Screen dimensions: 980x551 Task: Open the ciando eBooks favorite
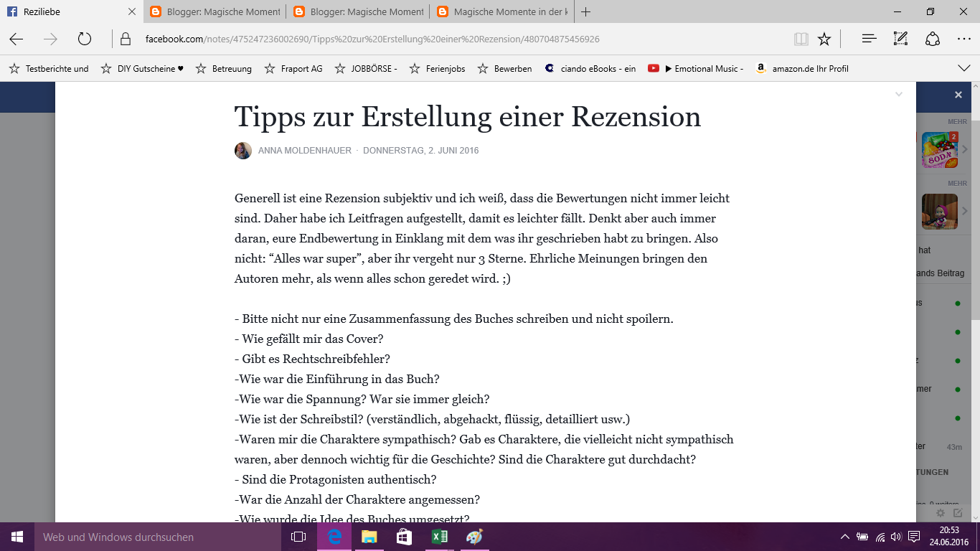coord(590,69)
